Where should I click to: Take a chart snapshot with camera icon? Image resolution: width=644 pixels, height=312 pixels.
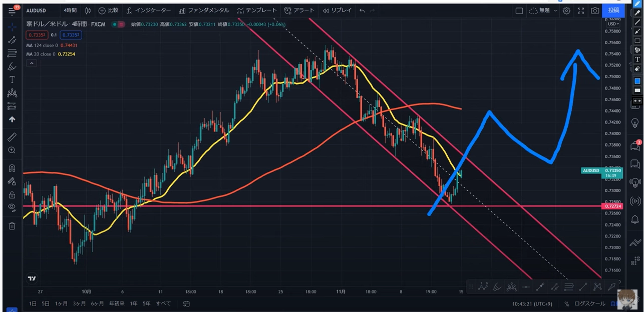pyautogui.click(x=595, y=10)
